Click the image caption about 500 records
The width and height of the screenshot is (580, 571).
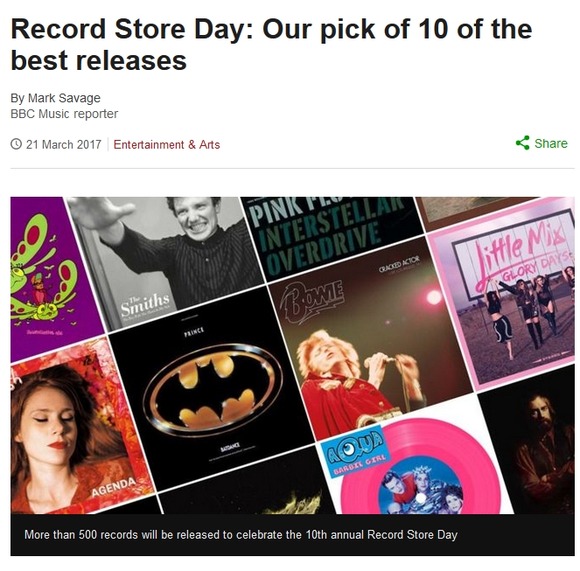tap(241, 535)
